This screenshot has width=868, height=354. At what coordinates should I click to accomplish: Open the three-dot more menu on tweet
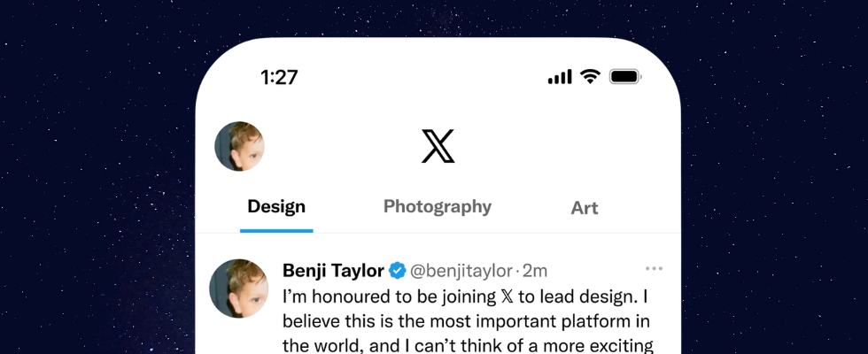point(654,269)
